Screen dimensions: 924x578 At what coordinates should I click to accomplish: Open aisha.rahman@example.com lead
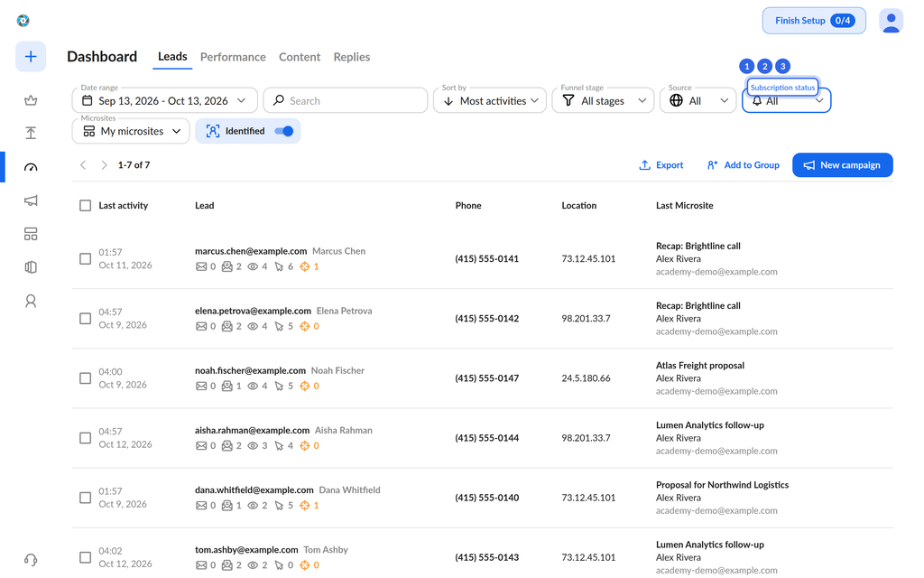tap(253, 431)
